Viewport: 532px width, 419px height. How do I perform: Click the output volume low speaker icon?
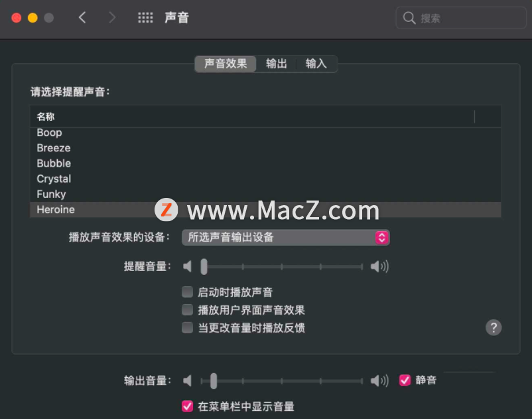[187, 380]
